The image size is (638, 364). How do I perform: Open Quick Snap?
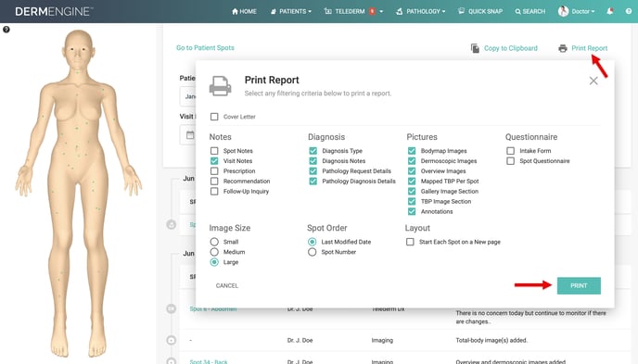click(x=480, y=11)
